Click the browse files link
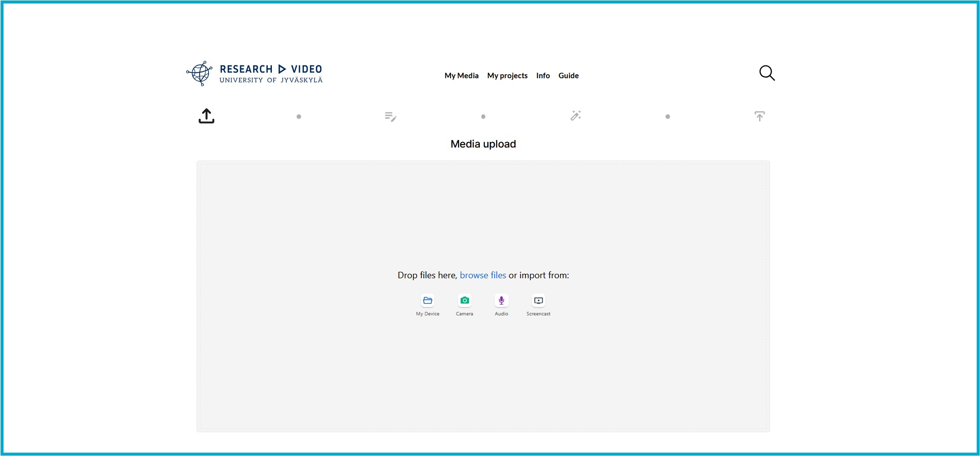Viewport: 980px width, 456px height. pos(483,275)
